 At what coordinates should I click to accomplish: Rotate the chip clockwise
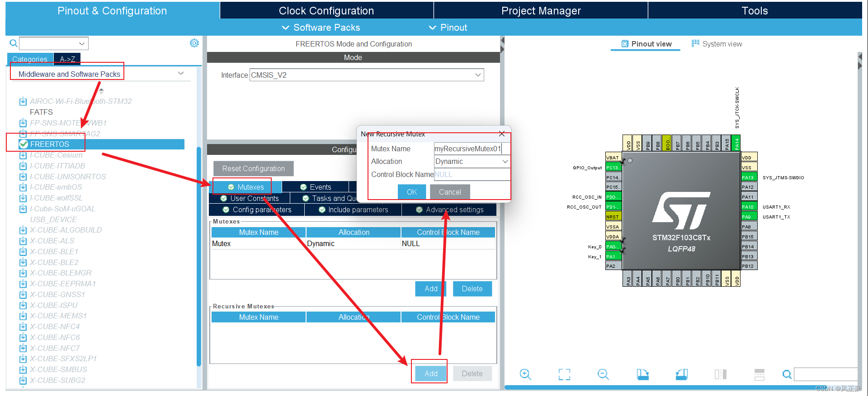642,374
